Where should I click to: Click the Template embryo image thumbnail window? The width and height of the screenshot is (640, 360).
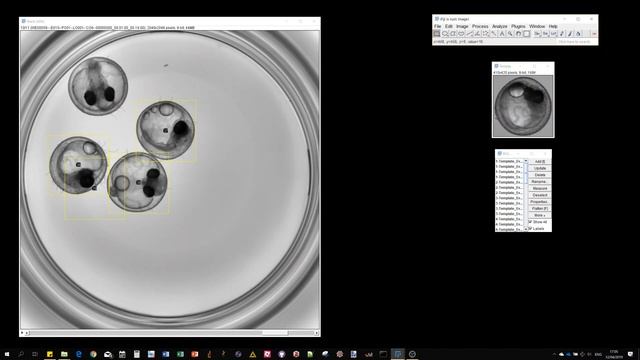pyautogui.click(x=523, y=106)
